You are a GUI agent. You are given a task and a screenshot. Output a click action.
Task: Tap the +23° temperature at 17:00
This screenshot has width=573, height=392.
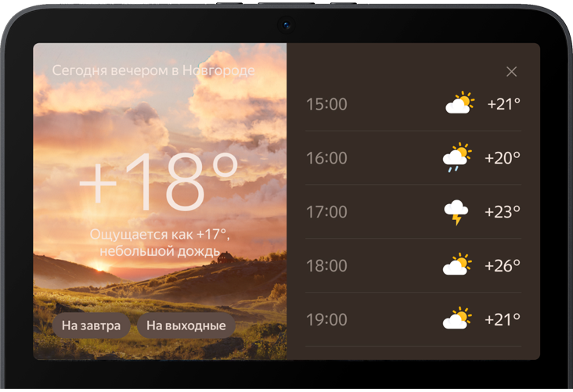503,212
